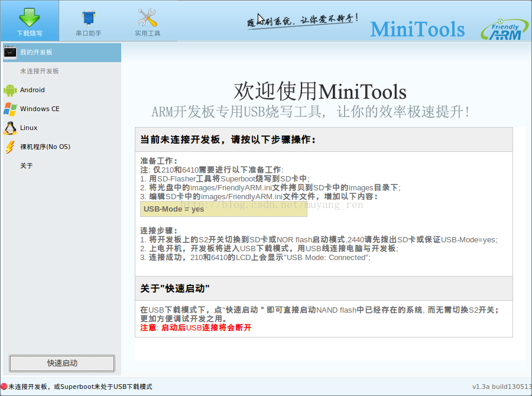Viewport: 532px width, 396px height.
Task: Click the MiniTools logo text
Action: pyautogui.click(x=417, y=29)
